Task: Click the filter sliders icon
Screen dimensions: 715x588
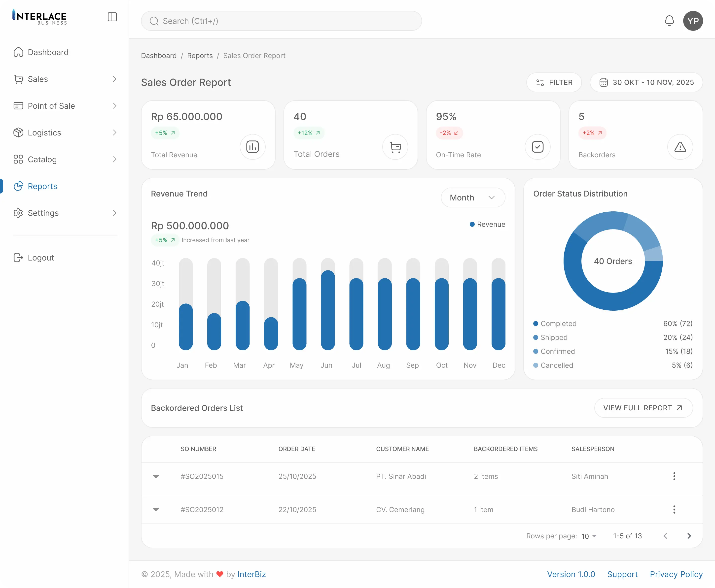Action: coord(540,82)
